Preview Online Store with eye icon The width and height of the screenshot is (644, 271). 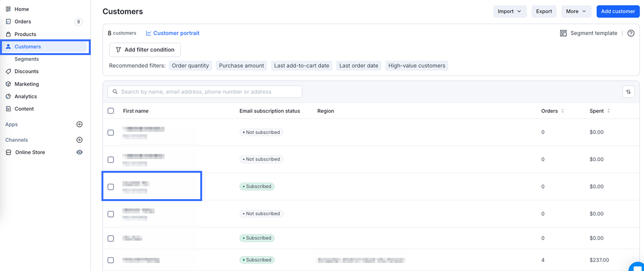pos(80,152)
